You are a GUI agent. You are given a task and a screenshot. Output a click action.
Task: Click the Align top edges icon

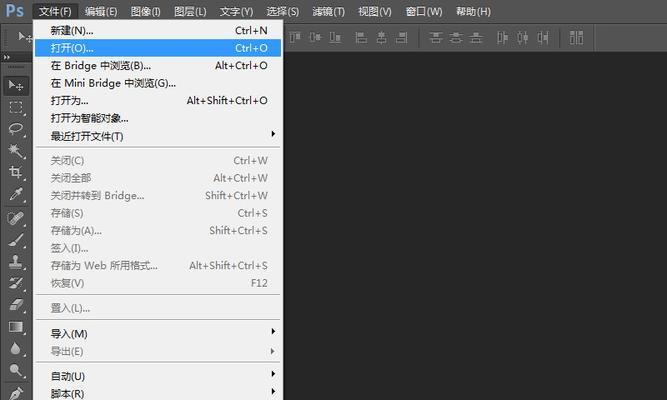coord(295,38)
